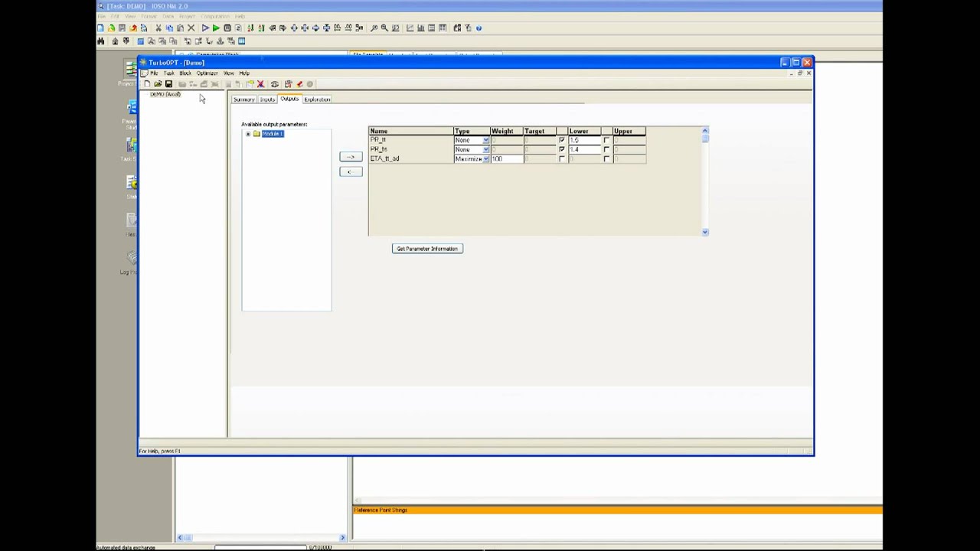Open the Block menu in TurboOPT
This screenshot has height=551, width=980.
point(185,73)
